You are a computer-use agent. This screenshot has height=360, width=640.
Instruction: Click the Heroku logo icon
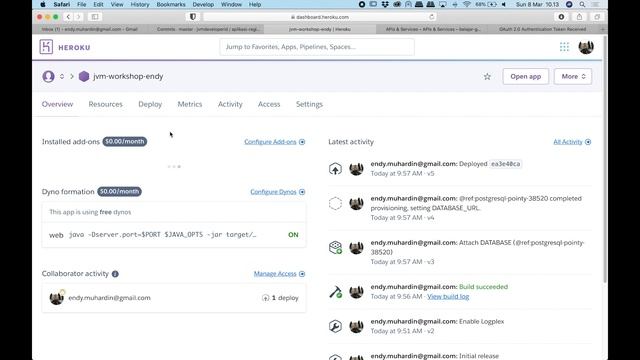click(46, 47)
